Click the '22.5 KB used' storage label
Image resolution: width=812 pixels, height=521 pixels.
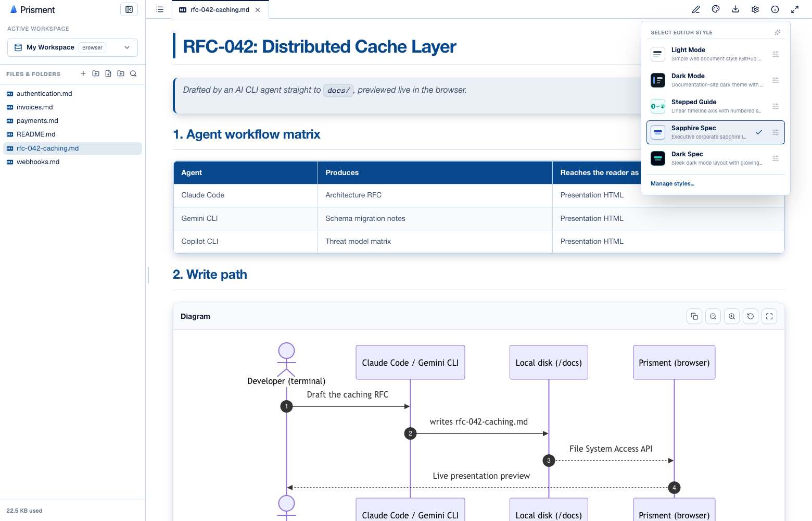pos(24,511)
